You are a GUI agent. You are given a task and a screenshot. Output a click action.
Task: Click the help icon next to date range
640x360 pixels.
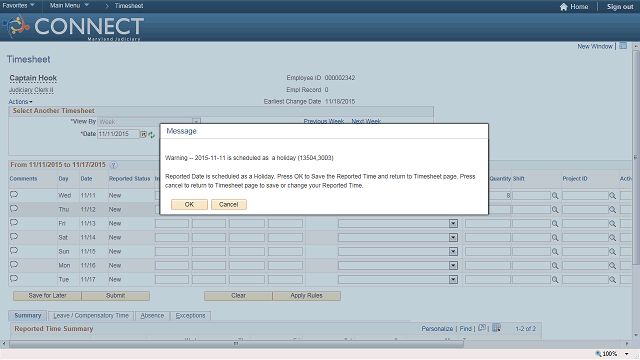pos(113,165)
